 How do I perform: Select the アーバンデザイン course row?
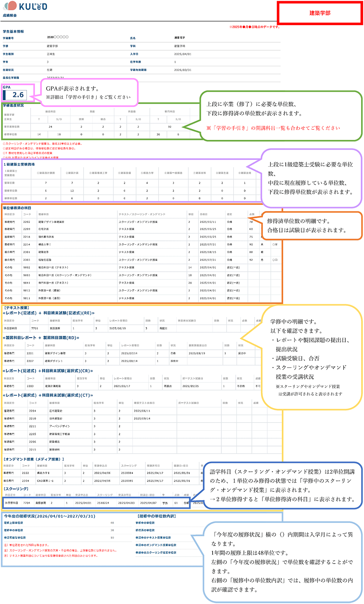(142, 426)
